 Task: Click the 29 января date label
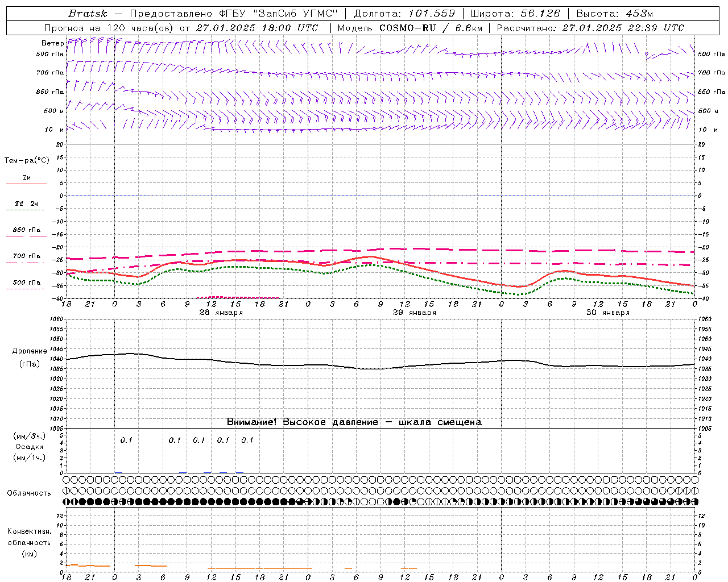(415, 313)
